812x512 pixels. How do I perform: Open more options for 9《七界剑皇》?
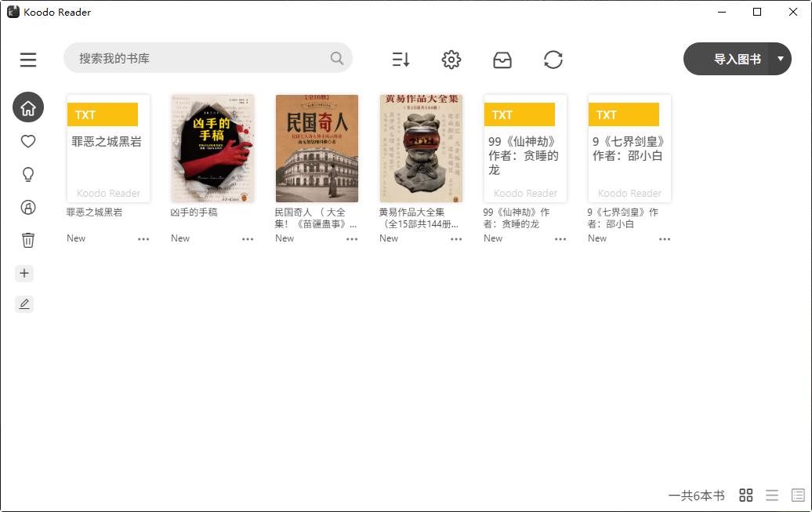pyautogui.click(x=665, y=239)
